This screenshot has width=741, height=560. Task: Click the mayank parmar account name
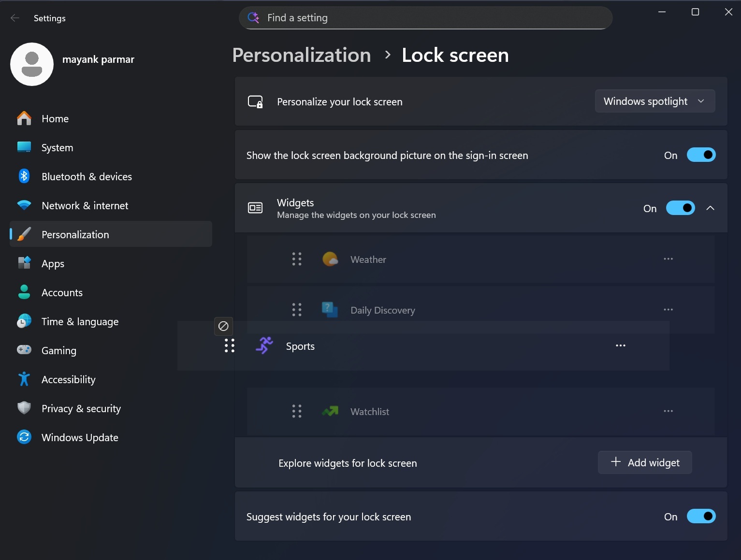[x=98, y=59]
